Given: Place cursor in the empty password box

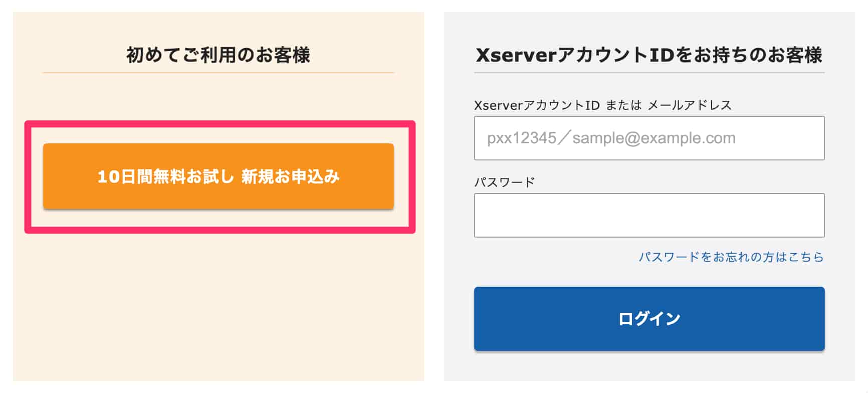Looking at the screenshot, I should (x=649, y=215).
